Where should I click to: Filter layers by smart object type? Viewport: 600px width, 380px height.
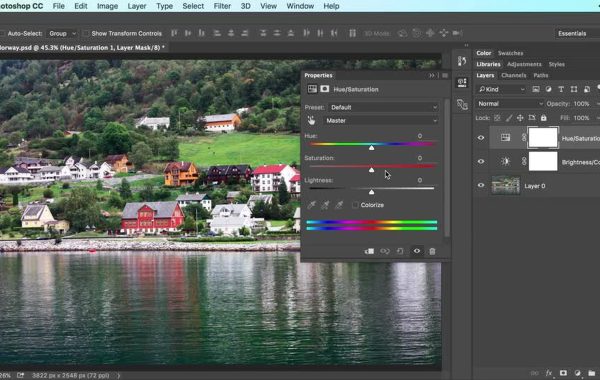587,89
